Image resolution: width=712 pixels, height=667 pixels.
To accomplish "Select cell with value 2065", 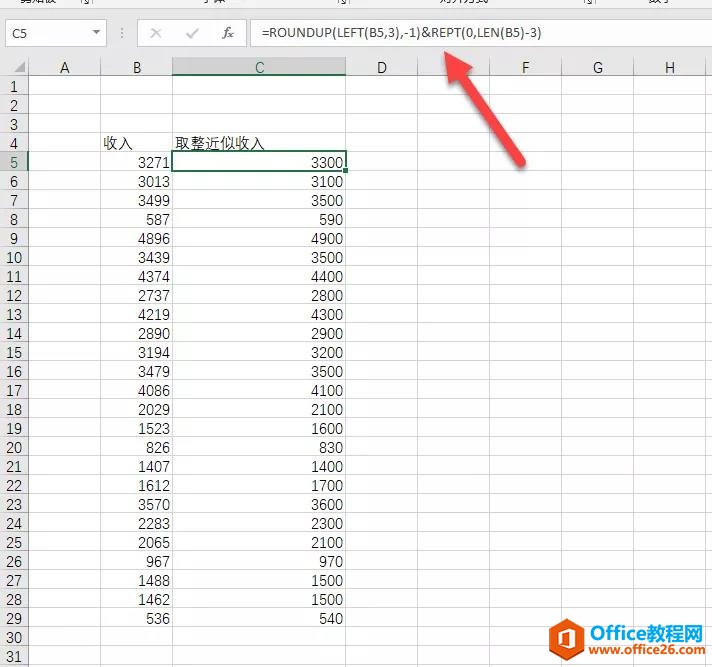I will click(x=137, y=543).
